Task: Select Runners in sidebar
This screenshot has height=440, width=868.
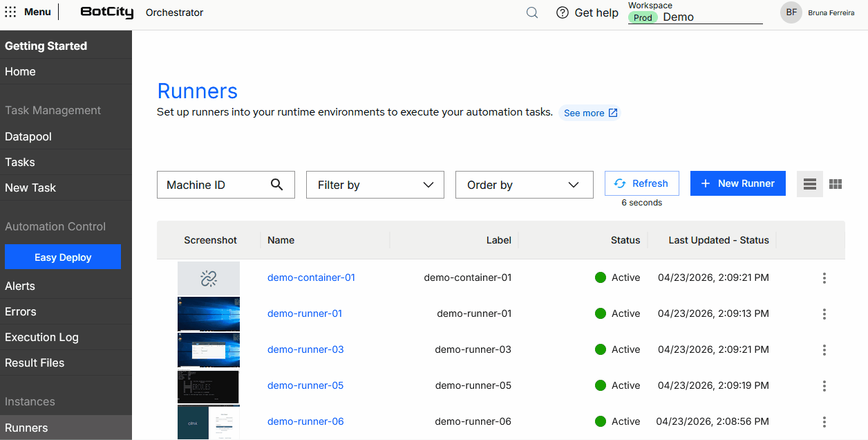Action: (x=66, y=428)
